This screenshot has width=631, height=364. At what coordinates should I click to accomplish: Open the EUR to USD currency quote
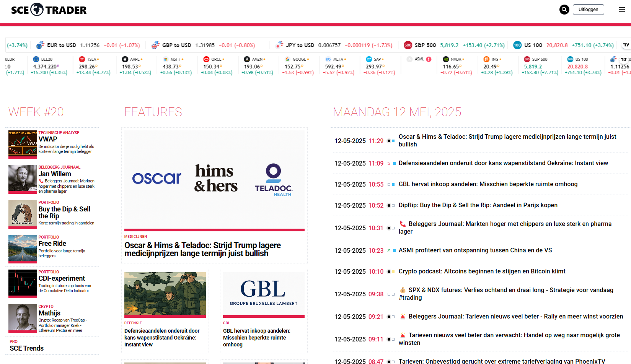point(88,45)
